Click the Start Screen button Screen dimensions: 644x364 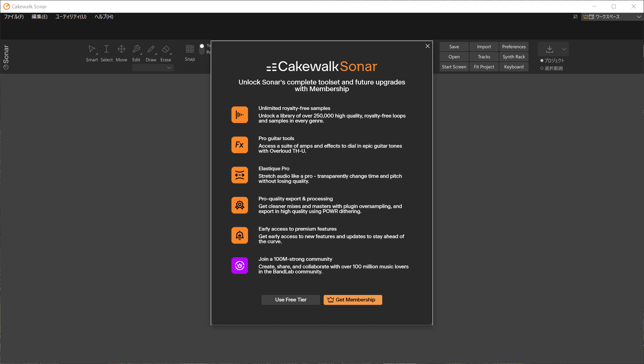(454, 67)
